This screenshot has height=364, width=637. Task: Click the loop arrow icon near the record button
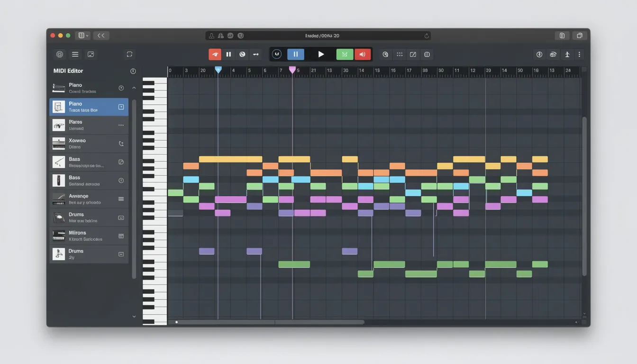(256, 54)
